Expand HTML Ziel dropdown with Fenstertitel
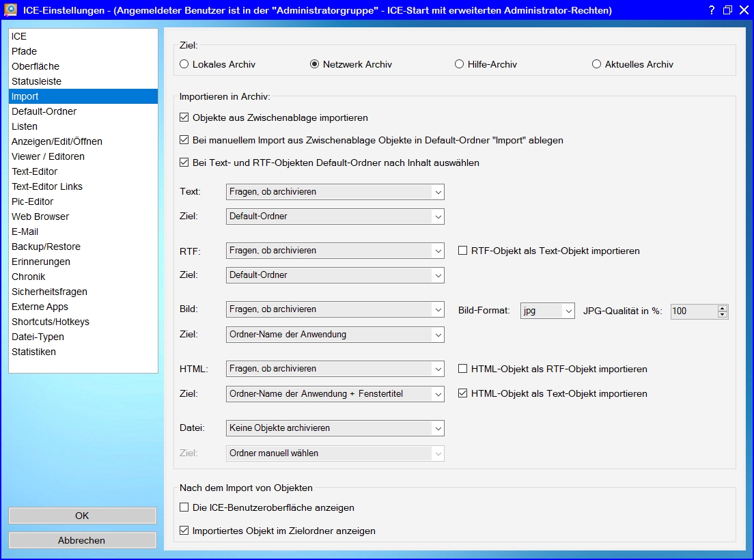 [x=335, y=393]
